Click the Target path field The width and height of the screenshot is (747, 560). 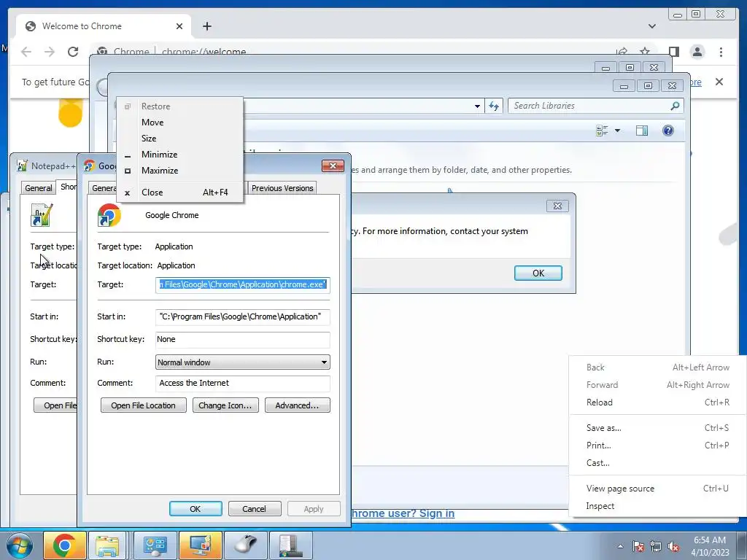(242, 285)
